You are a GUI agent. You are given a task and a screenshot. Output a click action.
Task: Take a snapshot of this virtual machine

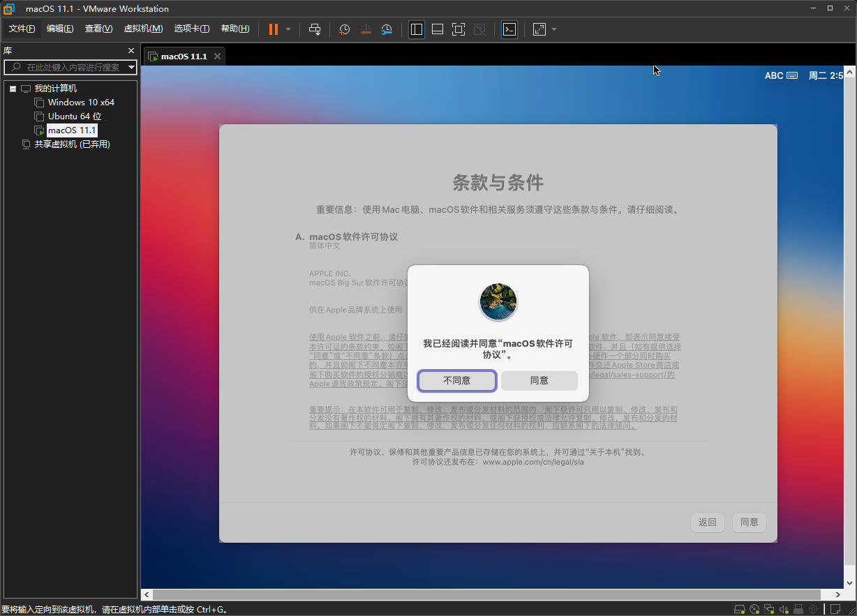coord(344,29)
